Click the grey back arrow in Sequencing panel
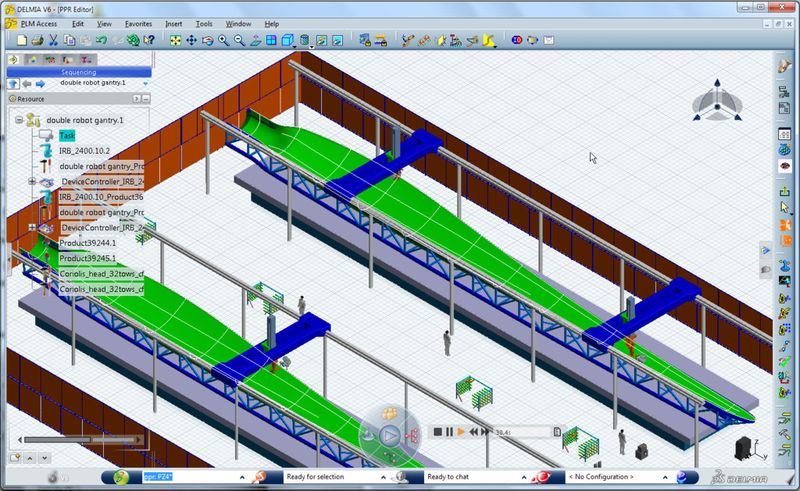 coord(27,84)
